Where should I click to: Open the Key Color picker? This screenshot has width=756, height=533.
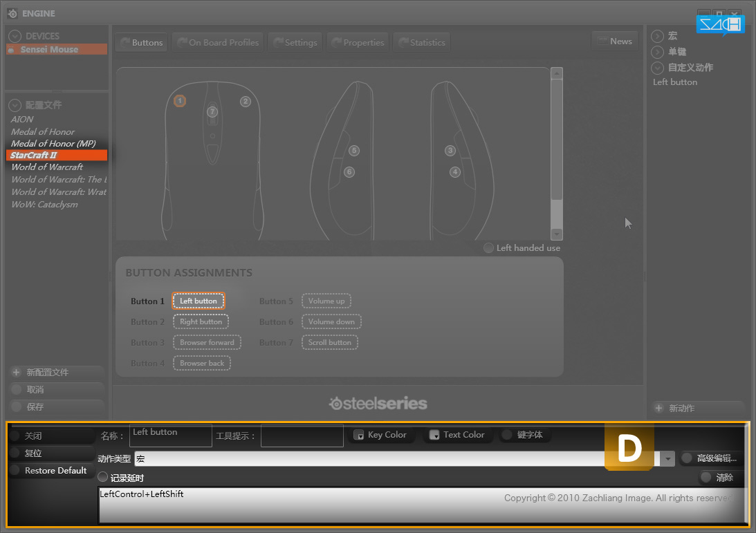pos(380,435)
